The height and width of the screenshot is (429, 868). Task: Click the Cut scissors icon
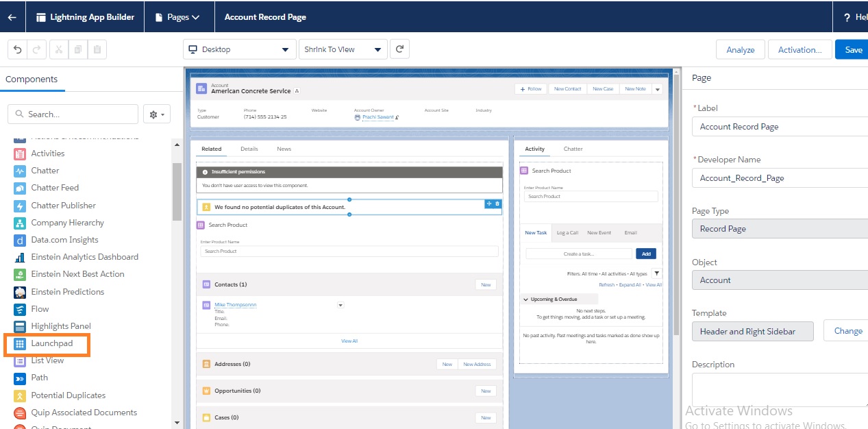click(x=58, y=49)
